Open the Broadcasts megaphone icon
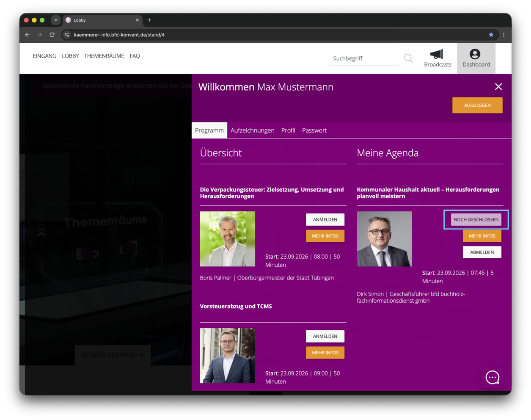This screenshot has width=531, height=420. tap(437, 54)
